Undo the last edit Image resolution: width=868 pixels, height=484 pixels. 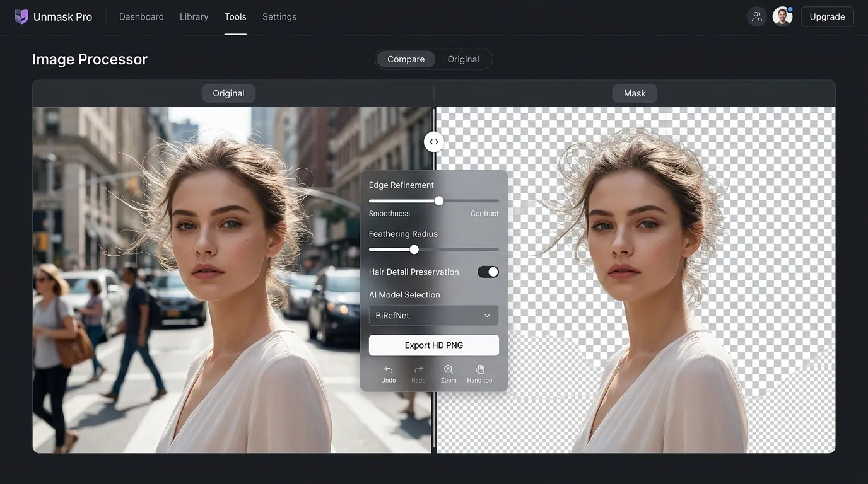pyautogui.click(x=389, y=374)
